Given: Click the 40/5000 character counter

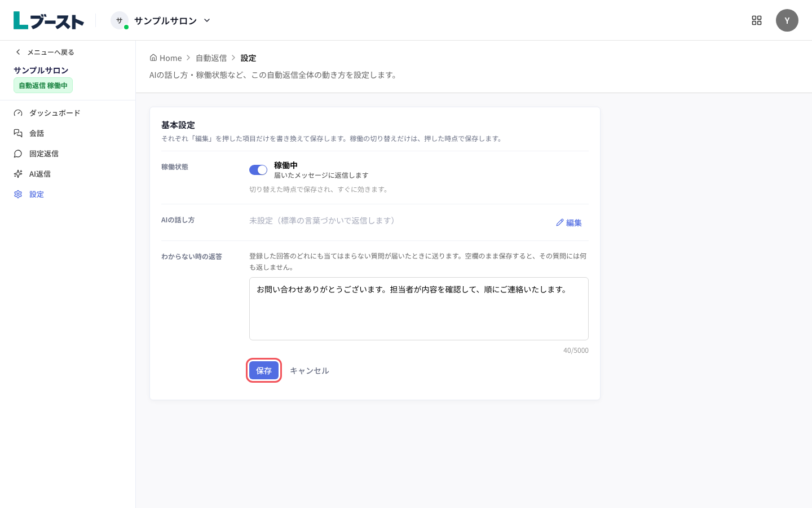Looking at the screenshot, I should (x=576, y=351).
